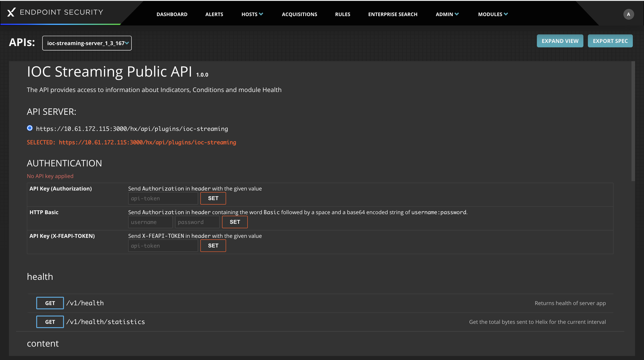This screenshot has height=360, width=644.
Task: Click the page vertical scrollbar
Action: click(633, 121)
